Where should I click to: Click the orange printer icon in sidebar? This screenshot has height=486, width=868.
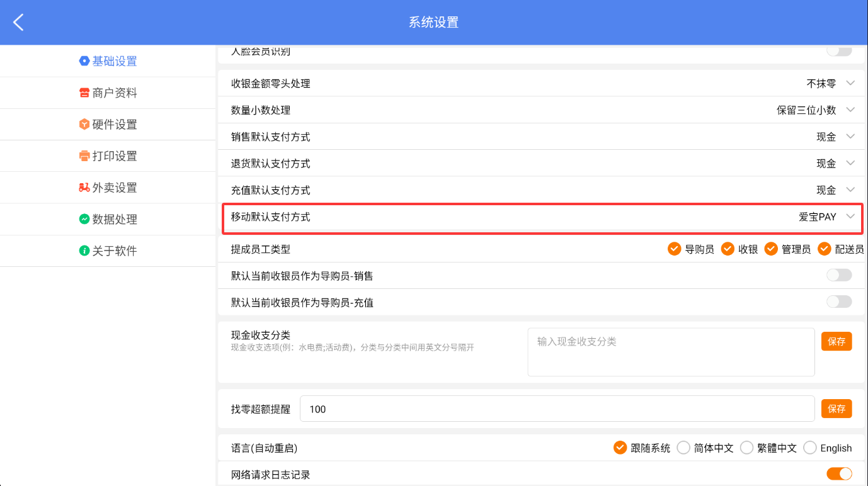tap(84, 156)
